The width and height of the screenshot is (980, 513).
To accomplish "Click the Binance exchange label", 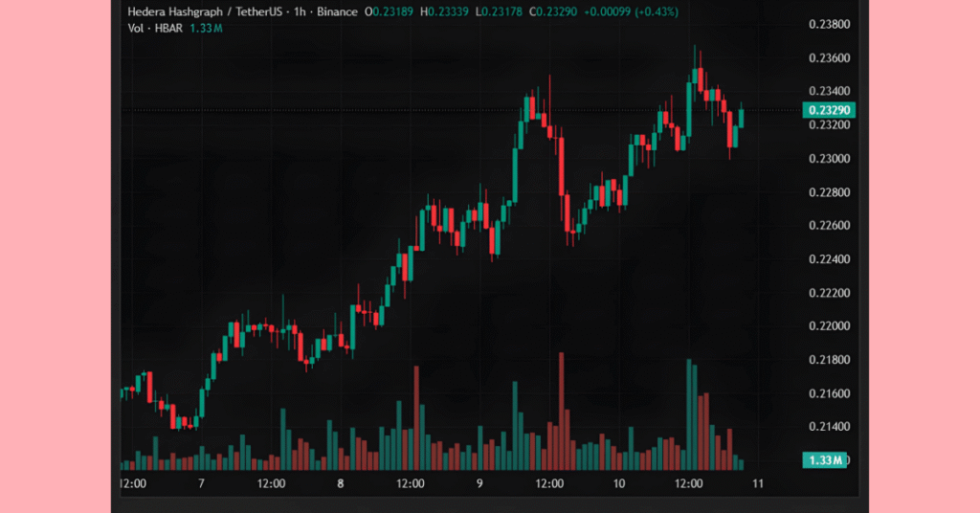I will (x=337, y=11).
